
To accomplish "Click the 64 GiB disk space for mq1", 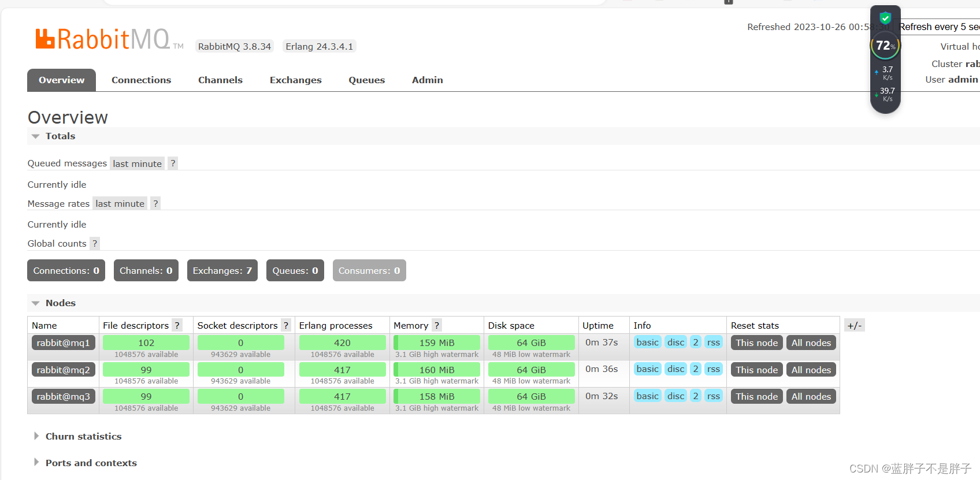I will click(531, 343).
